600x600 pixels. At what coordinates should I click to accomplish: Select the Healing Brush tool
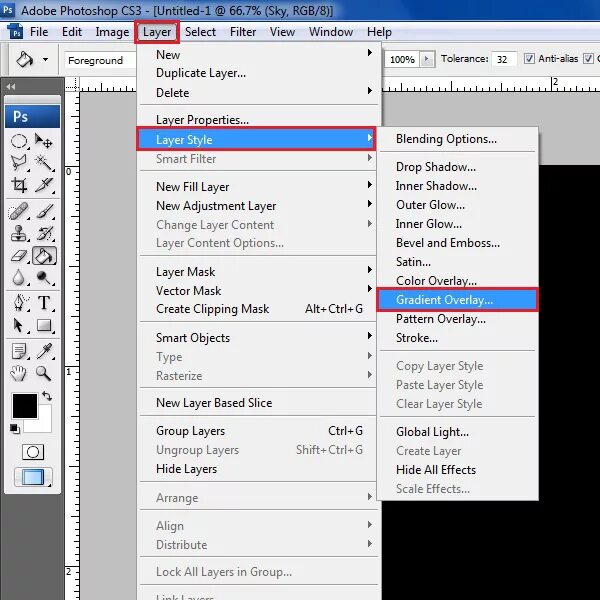pyautogui.click(x=19, y=211)
